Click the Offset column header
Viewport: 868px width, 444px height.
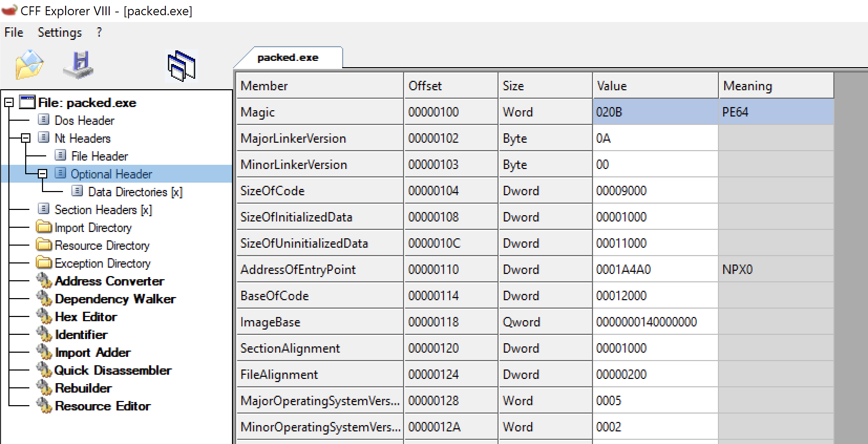pyautogui.click(x=451, y=86)
